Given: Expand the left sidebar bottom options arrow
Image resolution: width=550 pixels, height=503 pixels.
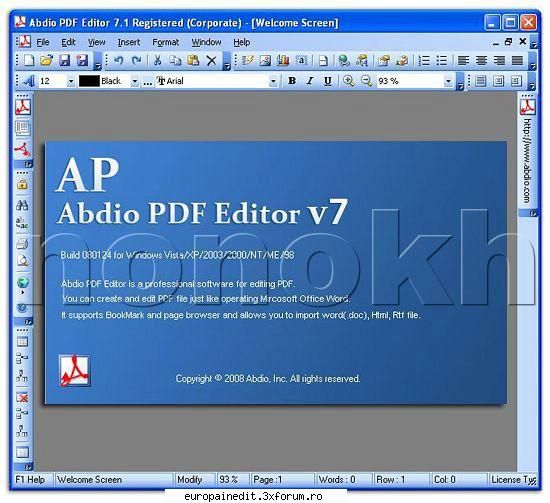Looking at the screenshot, I should 28,467.
